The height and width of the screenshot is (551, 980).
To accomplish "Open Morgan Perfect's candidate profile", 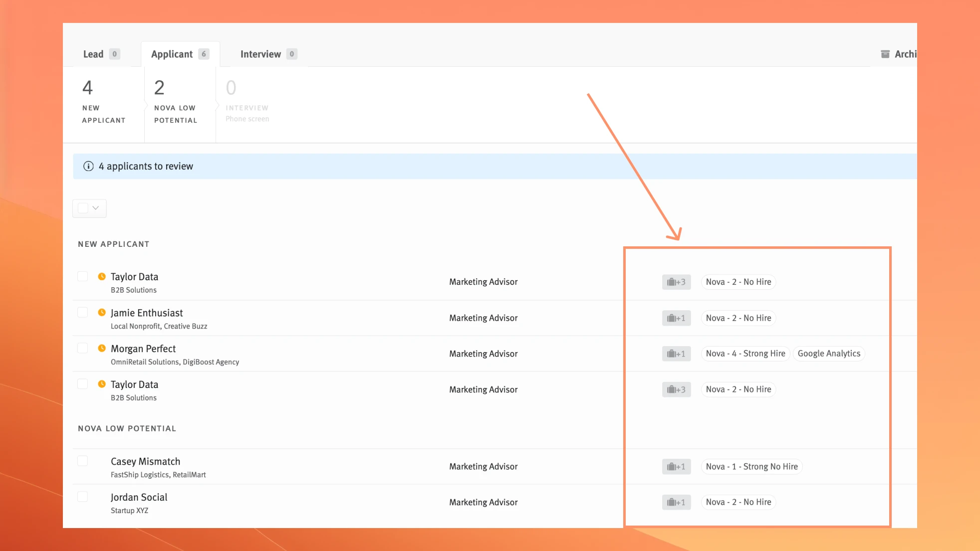I will (x=143, y=348).
